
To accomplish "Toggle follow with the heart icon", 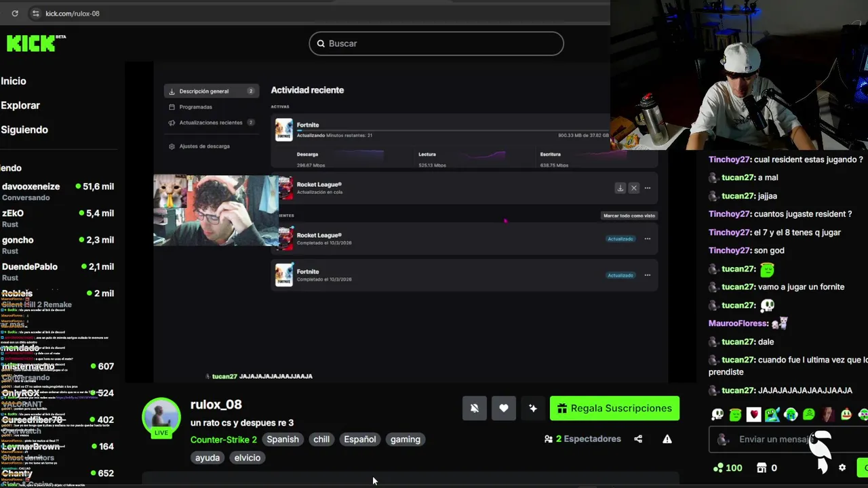I will (x=503, y=408).
